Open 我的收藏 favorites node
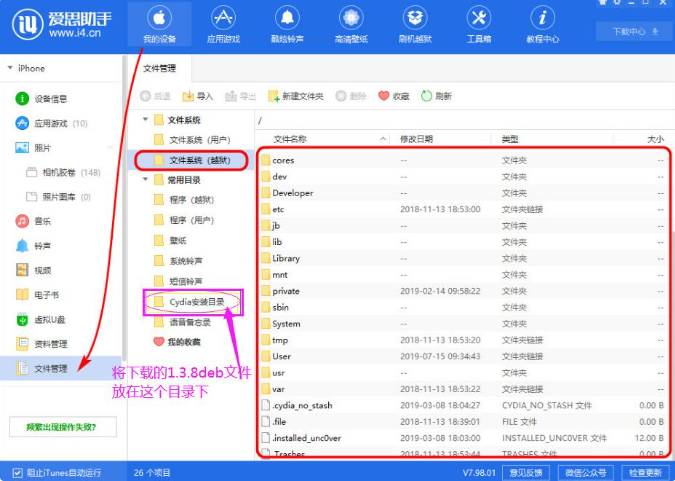Image resolution: width=675 pixels, height=481 pixels. point(177,342)
